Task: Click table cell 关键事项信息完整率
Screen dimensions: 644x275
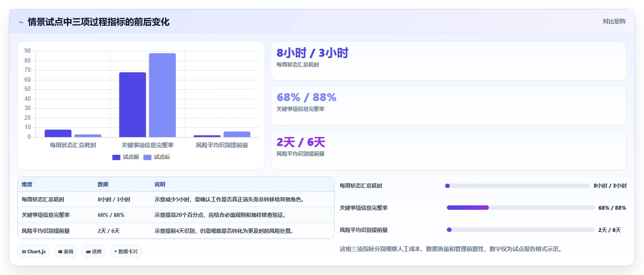Action: [46, 215]
